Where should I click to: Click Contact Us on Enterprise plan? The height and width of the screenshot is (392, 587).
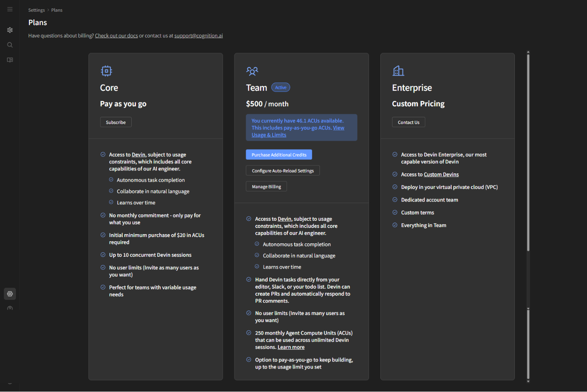(408, 122)
